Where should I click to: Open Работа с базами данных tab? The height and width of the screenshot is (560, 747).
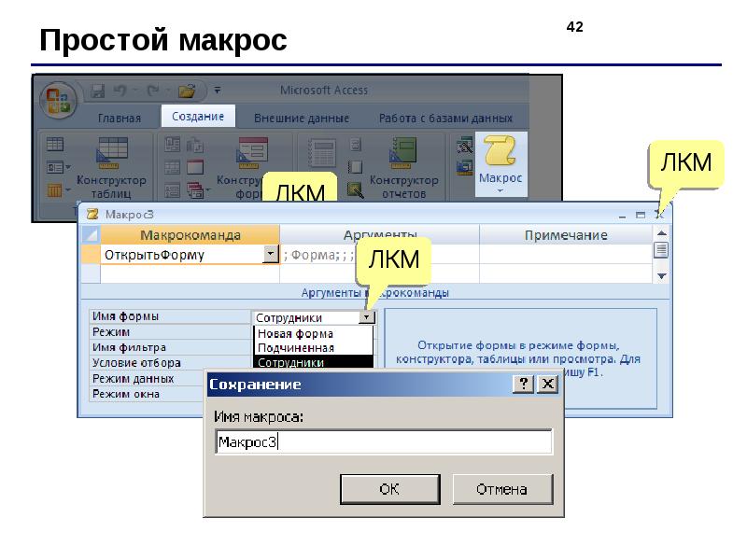click(445, 118)
